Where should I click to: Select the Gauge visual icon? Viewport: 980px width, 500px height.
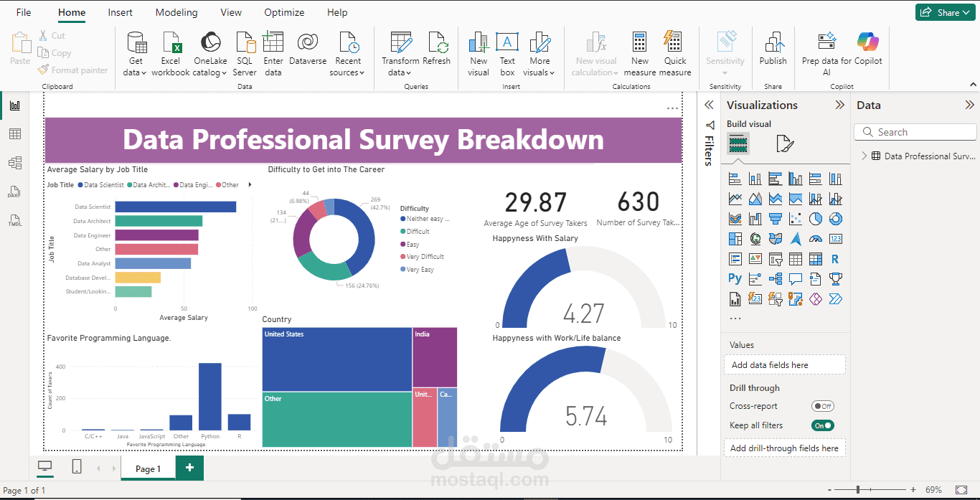(x=816, y=239)
